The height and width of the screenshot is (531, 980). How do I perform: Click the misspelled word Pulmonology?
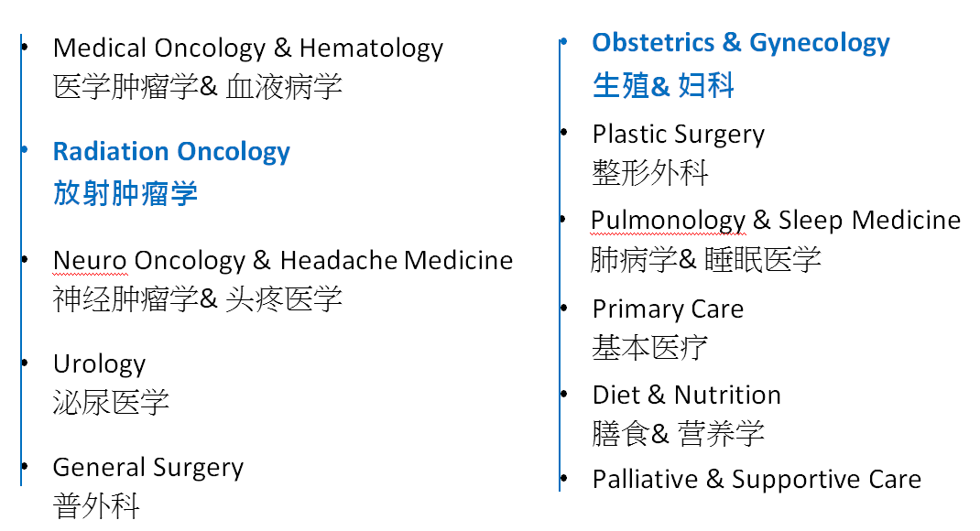pos(668,221)
